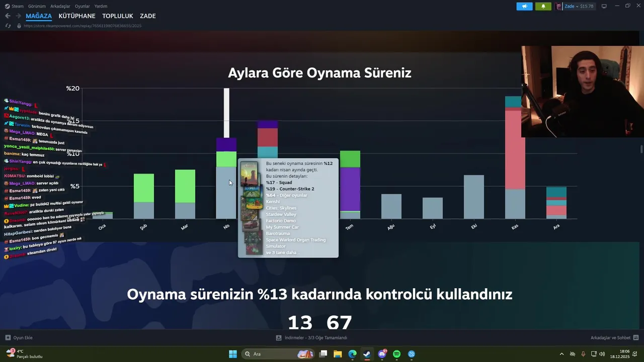The width and height of the screenshot is (644, 362).
Task: Click My Summer Car in tooltip
Action: pyautogui.click(x=282, y=227)
